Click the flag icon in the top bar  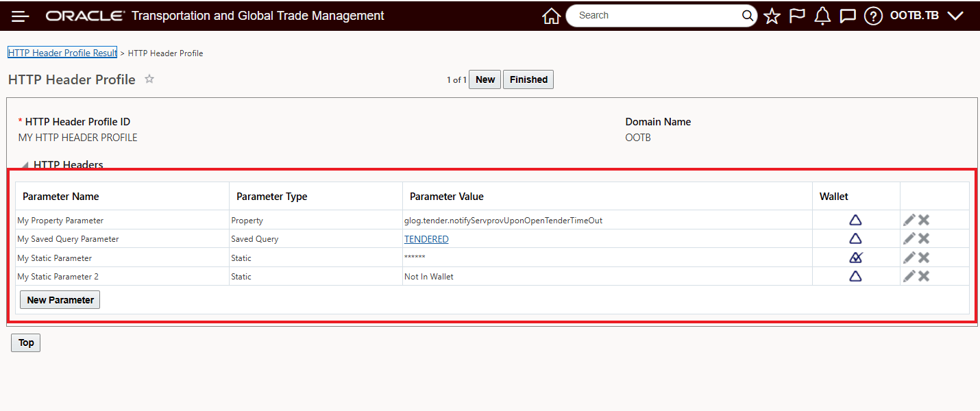tap(797, 15)
